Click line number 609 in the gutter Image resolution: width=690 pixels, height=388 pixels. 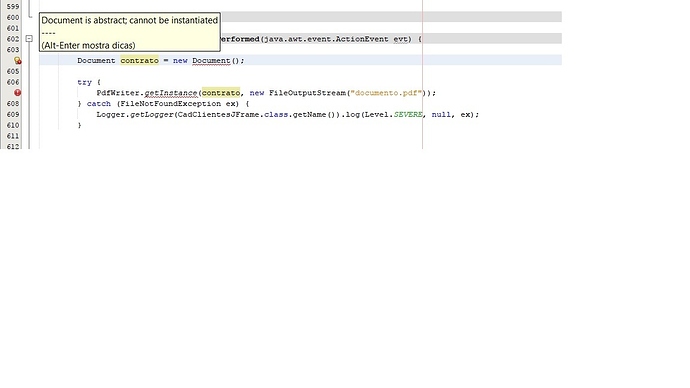click(x=13, y=114)
